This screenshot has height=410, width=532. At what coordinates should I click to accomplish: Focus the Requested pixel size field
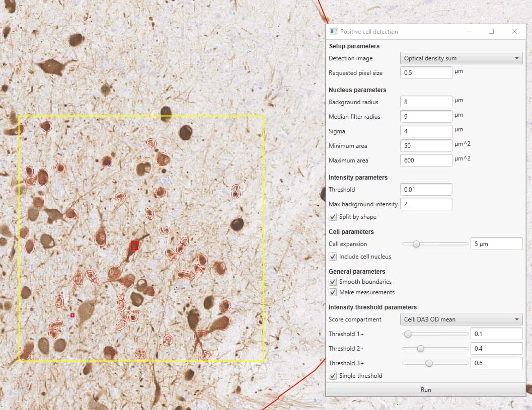tap(426, 73)
